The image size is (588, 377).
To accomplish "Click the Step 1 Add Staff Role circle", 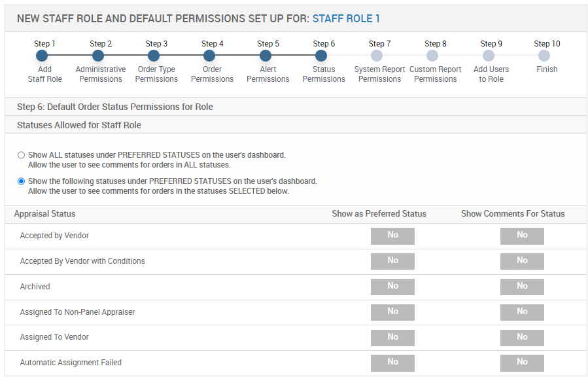I will 42,56.
